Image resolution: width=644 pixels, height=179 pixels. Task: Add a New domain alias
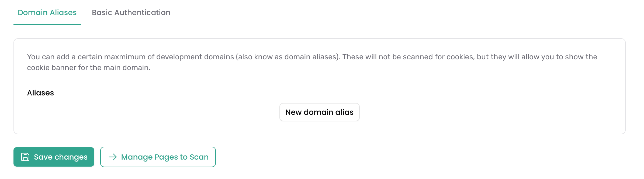(x=319, y=112)
